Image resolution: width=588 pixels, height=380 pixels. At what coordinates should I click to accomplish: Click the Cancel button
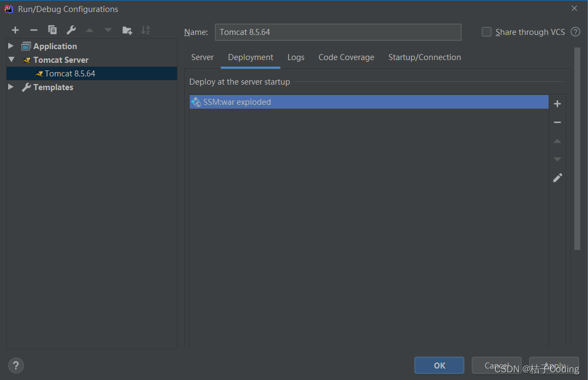click(x=497, y=365)
